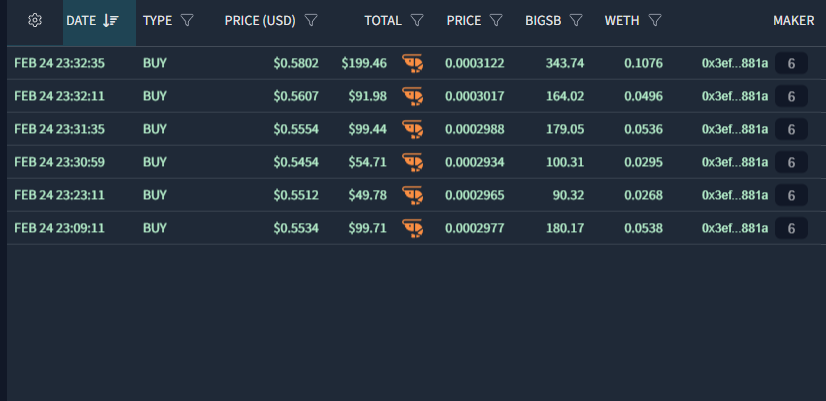The width and height of the screenshot is (826, 401).
Task: Click the 0.1076 WETH amount
Action: [x=644, y=64]
